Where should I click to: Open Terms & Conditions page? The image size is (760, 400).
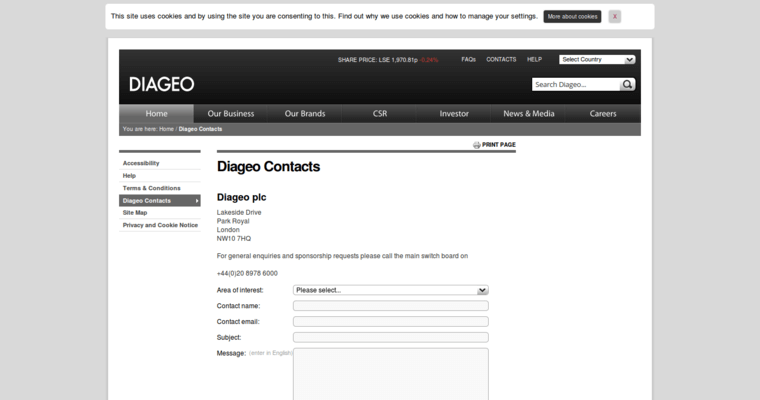coord(151,188)
